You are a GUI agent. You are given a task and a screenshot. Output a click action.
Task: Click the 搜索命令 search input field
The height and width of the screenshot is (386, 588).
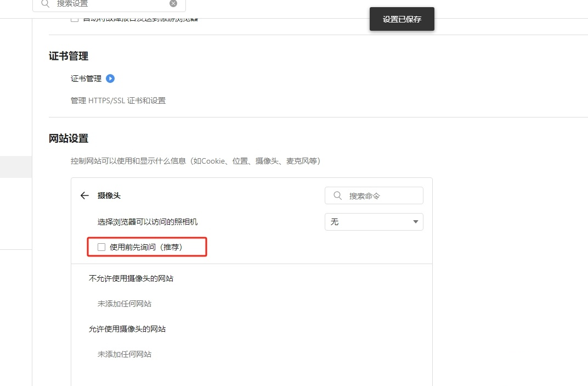tap(374, 195)
